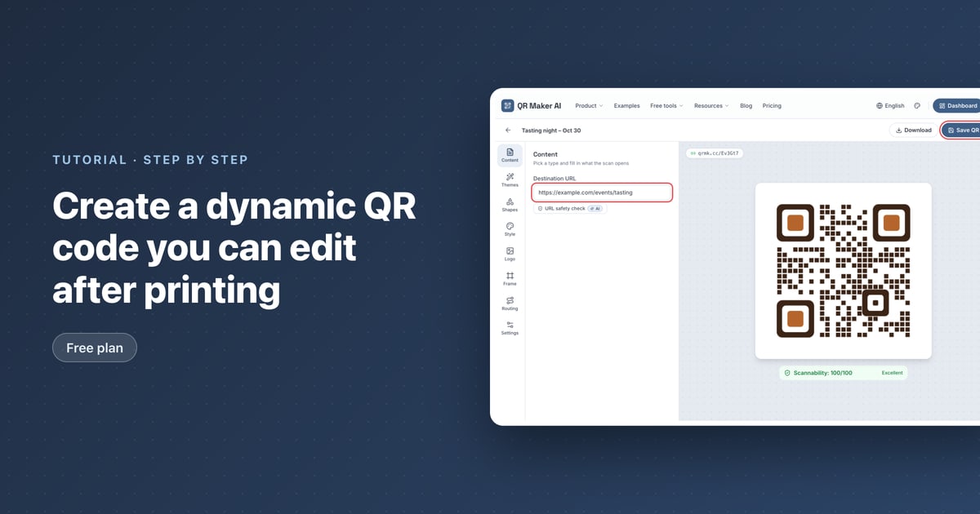Screen dimensions: 980x514
Task: Open the Examples nav item
Action: [x=627, y=105]
